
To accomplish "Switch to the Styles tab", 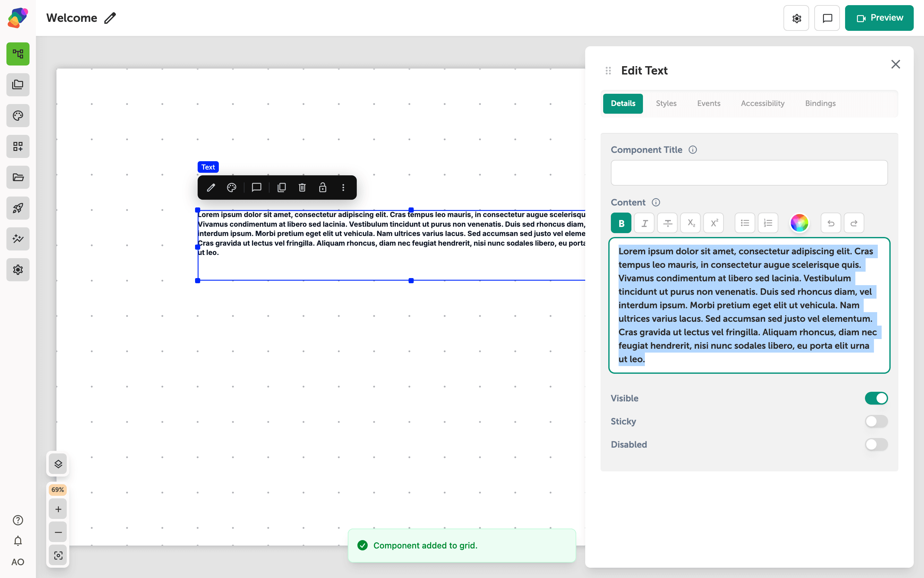I will pos(666,104).
